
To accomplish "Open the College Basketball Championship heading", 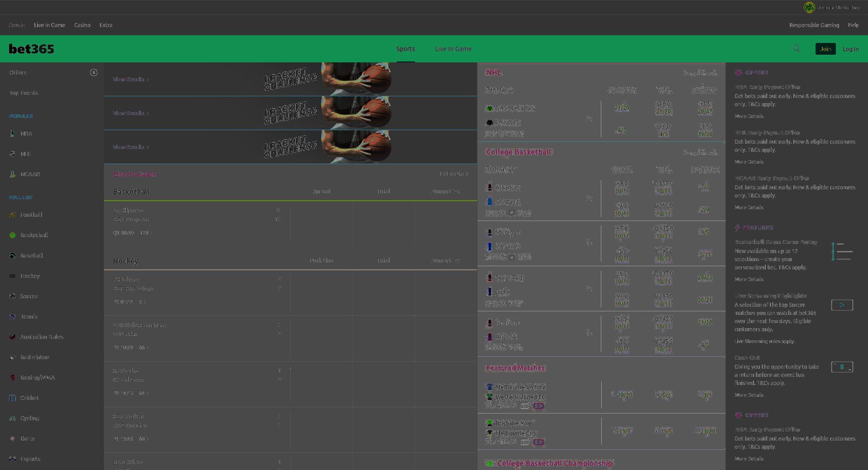I will click(554, 463).
